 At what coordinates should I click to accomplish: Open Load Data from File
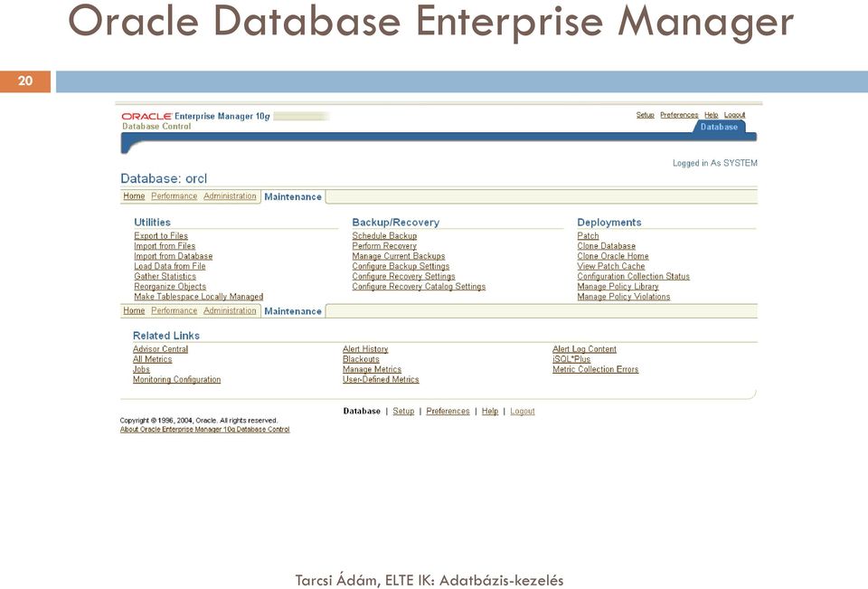tap(169, 266)
